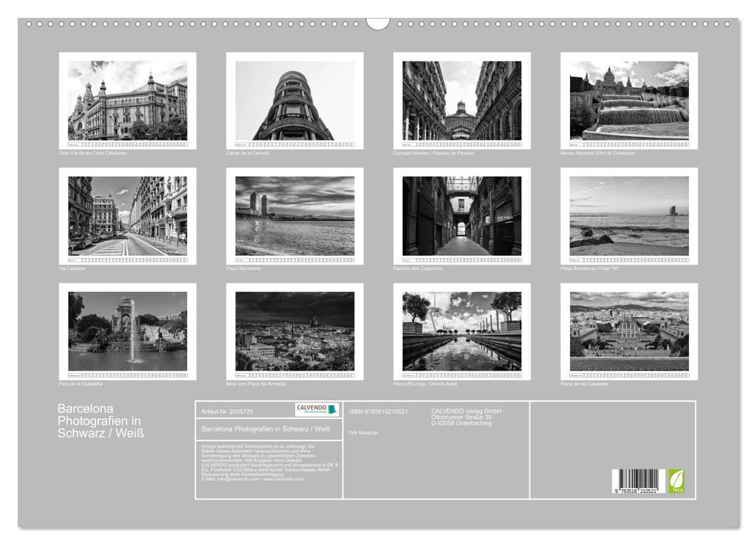Click the Artikel-Nr. 2035725 label
This screenshot has width=756, height=545.
(227, 410)
